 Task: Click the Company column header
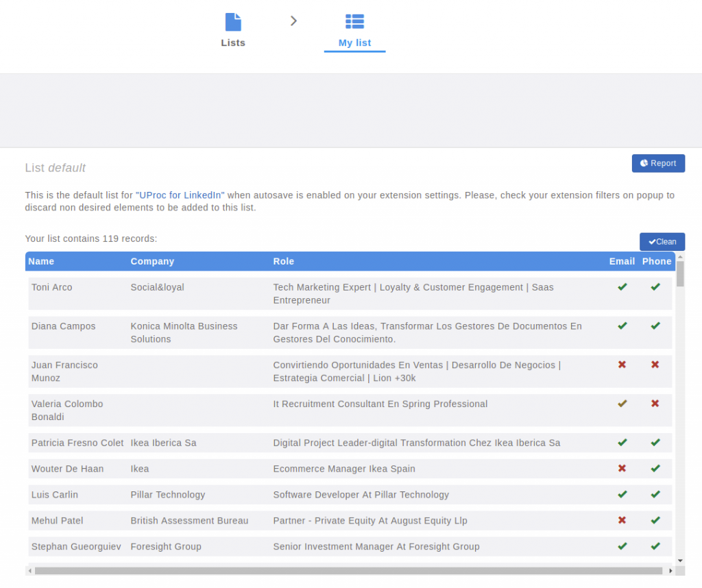tap(152, 261)
